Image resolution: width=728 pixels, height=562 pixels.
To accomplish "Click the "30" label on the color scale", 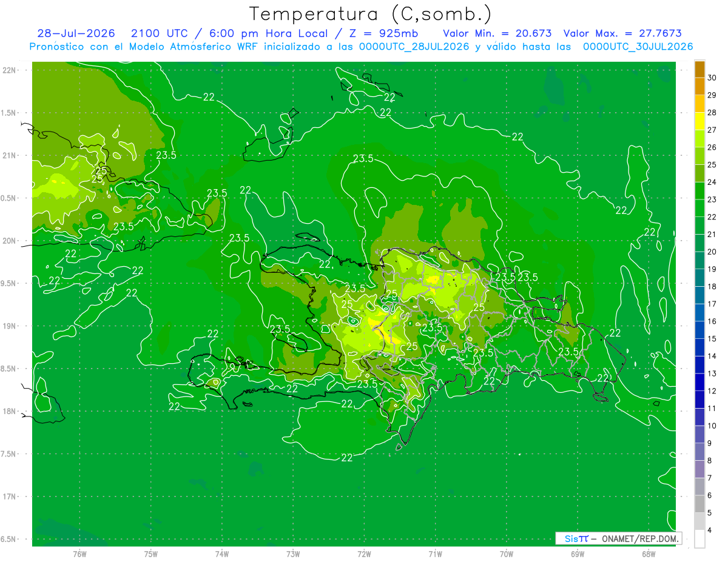I will tap(712, 78).
